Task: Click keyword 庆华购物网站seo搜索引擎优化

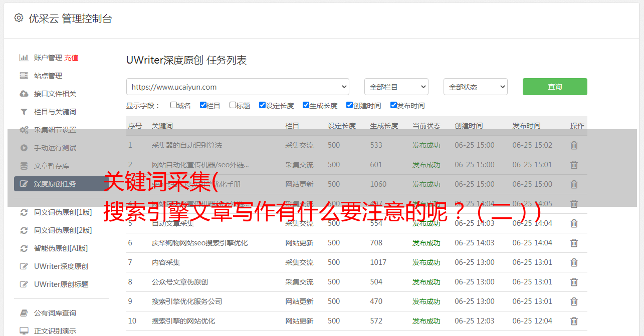Action: click(200, 243)
